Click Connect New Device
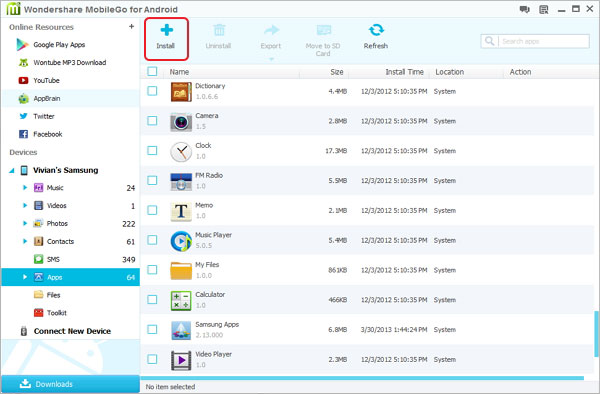This screenshot has width=600, height=394. coord(72,331)
